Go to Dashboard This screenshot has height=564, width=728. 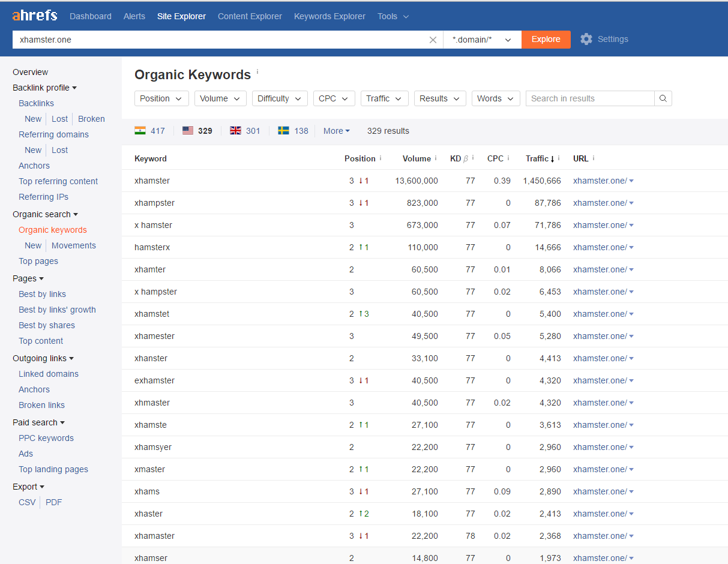tap(91, 16)
